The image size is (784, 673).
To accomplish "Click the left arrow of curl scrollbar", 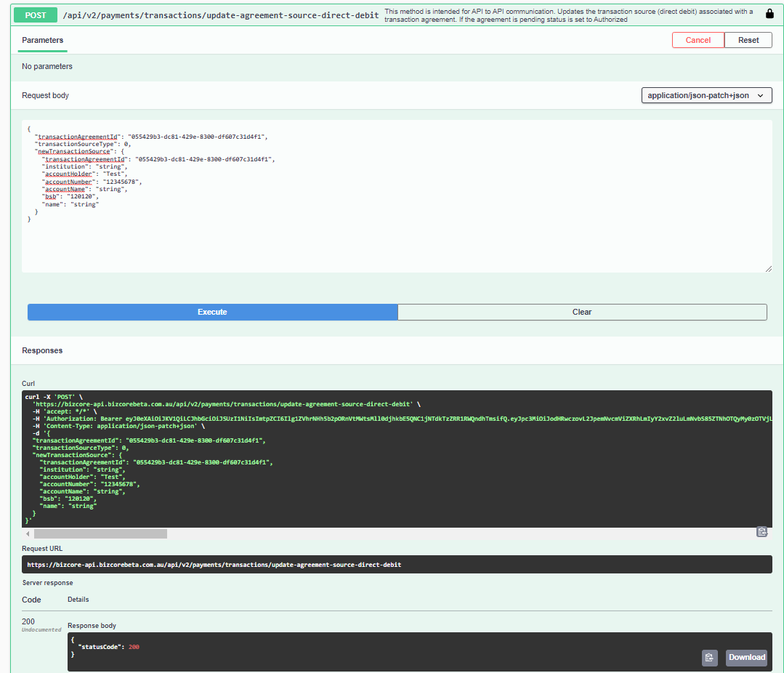I will pyautogui.click(x=28, y=534).
